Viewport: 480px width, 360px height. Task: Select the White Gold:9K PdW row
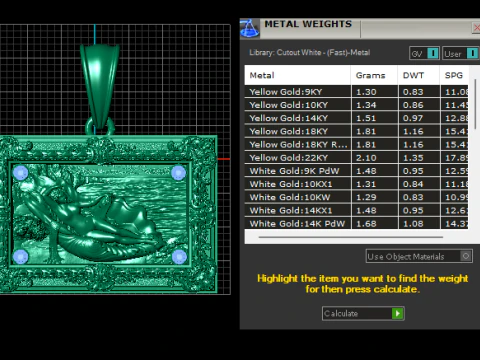[356, 171]
